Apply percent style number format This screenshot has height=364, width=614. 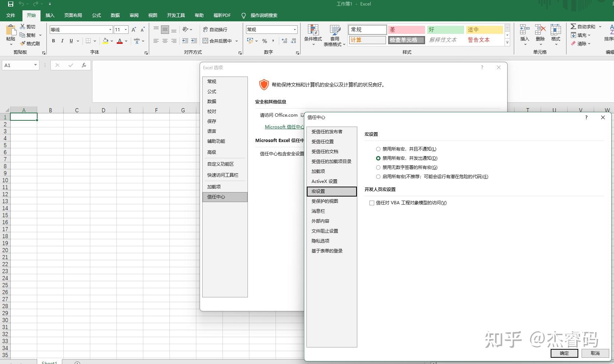coord(264,41)
